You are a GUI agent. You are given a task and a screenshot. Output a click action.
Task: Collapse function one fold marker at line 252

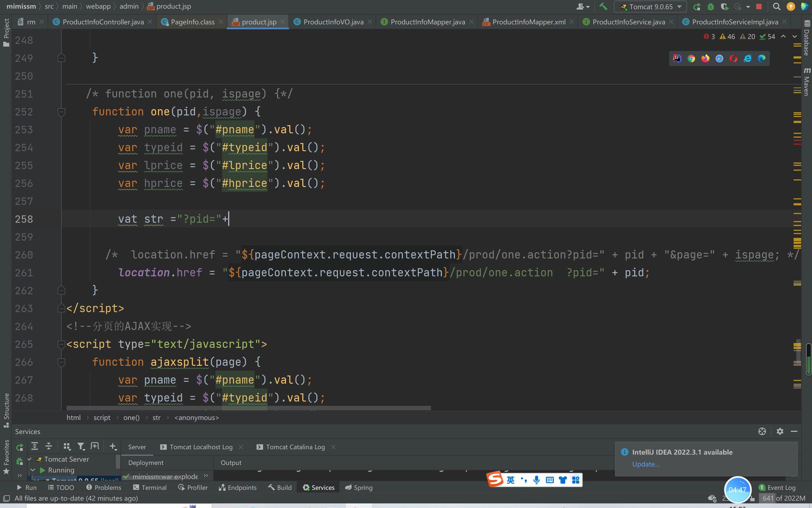pos(61,112)
